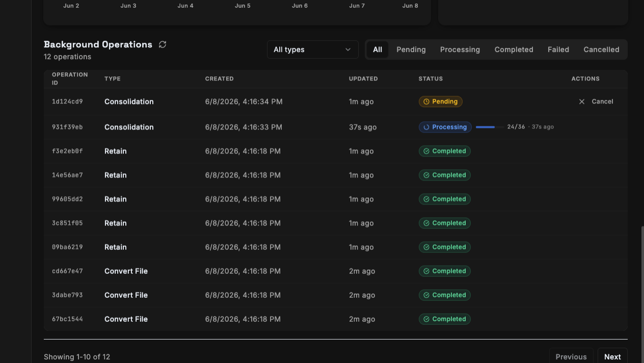Click created time 6/8/2026, 4:16:34 PM
This screenshot has width=644, height=363.
pyautogui.click(x=244, y=101)
